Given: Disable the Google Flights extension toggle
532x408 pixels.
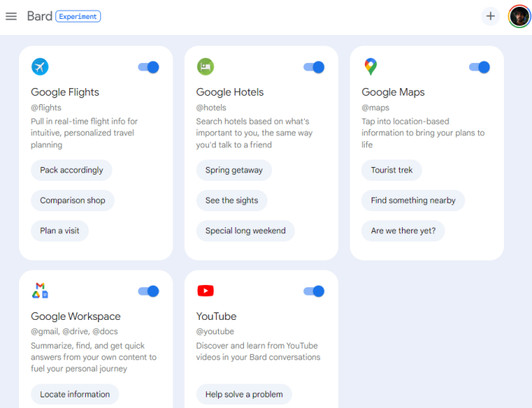Looking at the screenshot, I should (149, 67).
